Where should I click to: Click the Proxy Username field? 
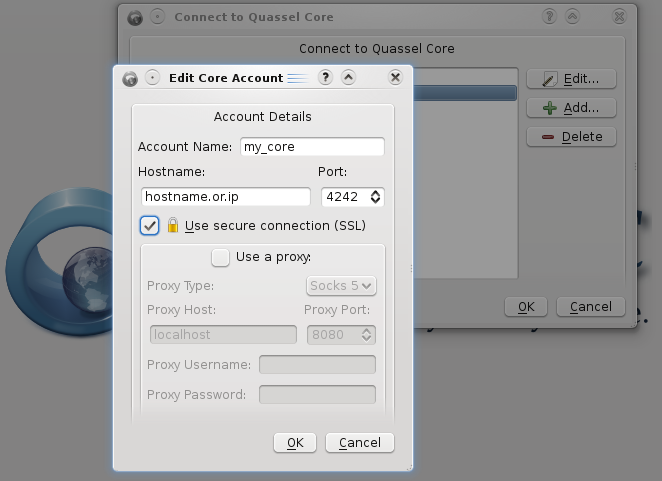click(x=317, y=364)
